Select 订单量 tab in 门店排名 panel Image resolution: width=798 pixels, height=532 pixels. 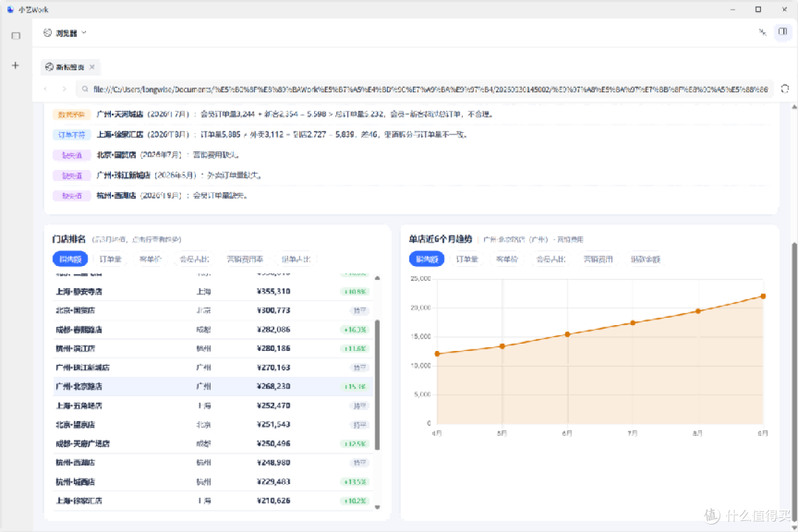click(x=110, y=259)
